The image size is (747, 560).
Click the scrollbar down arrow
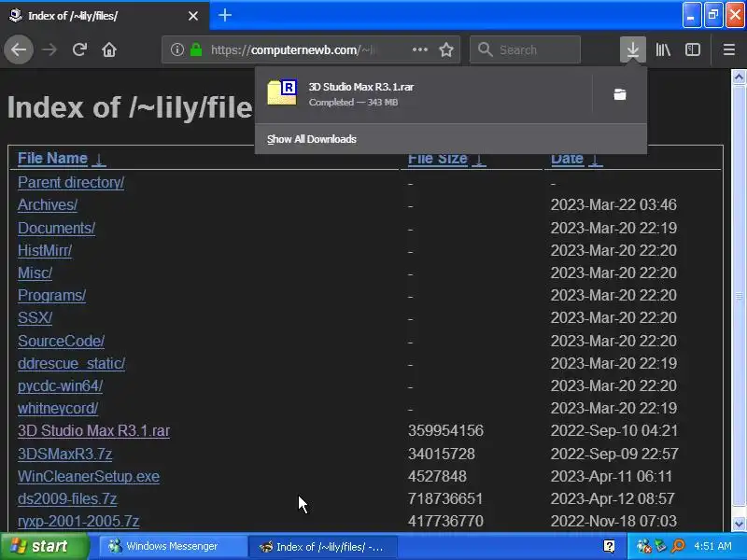tap(739, 524)
